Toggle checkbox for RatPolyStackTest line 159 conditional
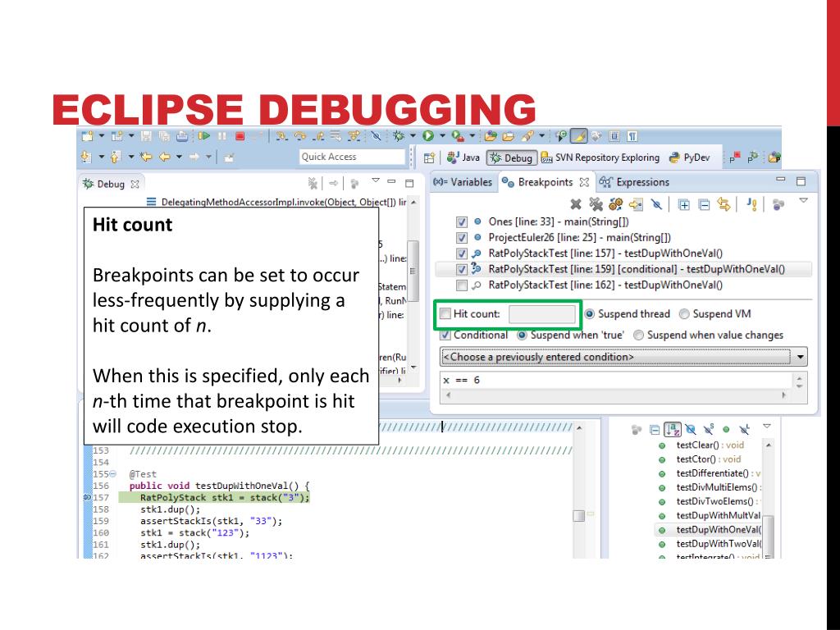Viewport: 840px width, 630px height. tap(461, 269)
